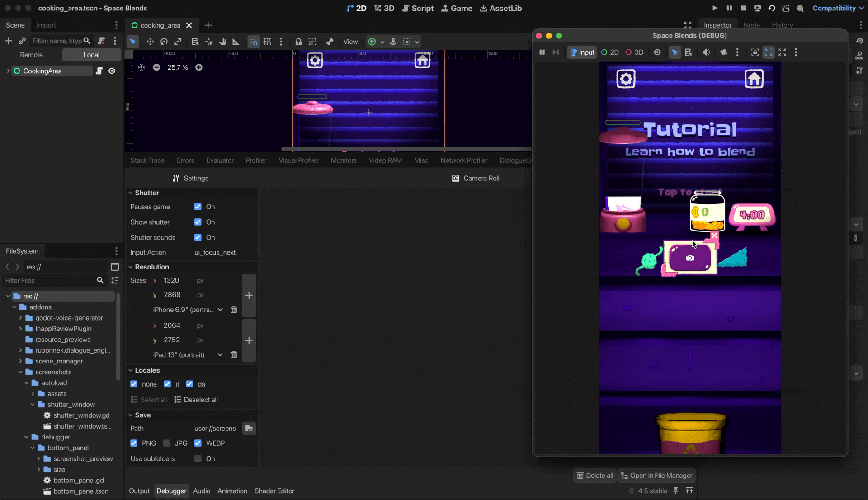Click the Rotate mode tool icon
Image resolution: width=868 pixels, height=500 pixels.
point(164,42)
